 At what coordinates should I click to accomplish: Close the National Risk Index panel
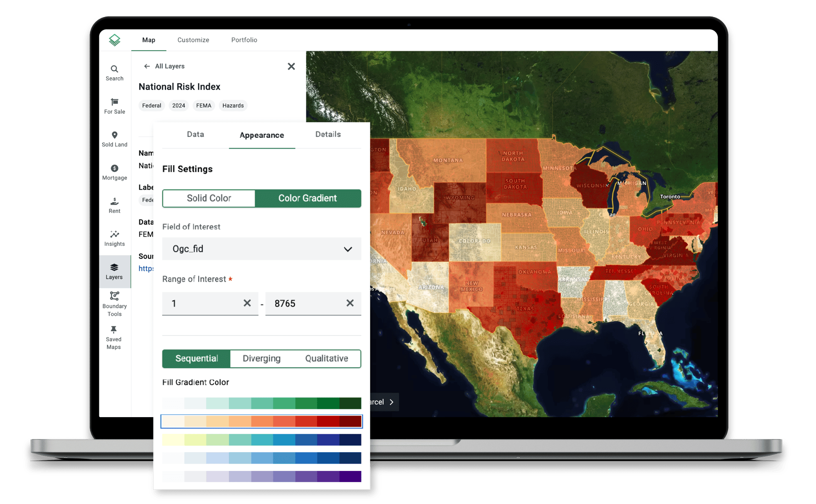pos(291,66)
